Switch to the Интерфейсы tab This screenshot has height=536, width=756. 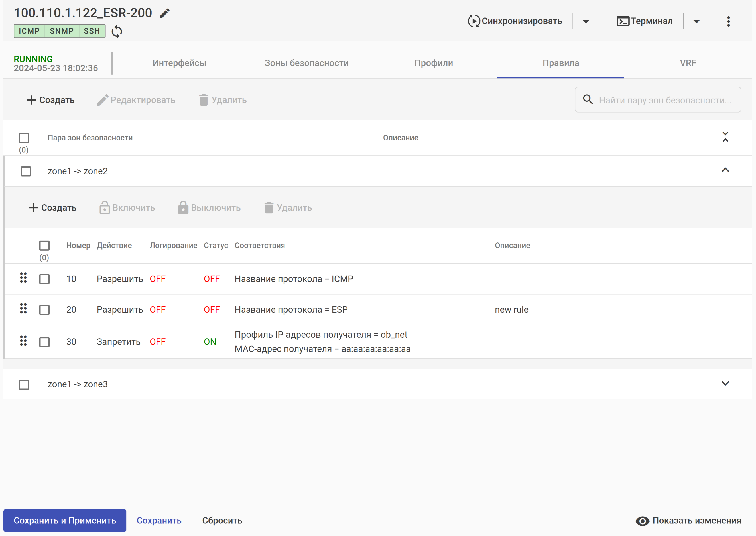pos(179,63)
